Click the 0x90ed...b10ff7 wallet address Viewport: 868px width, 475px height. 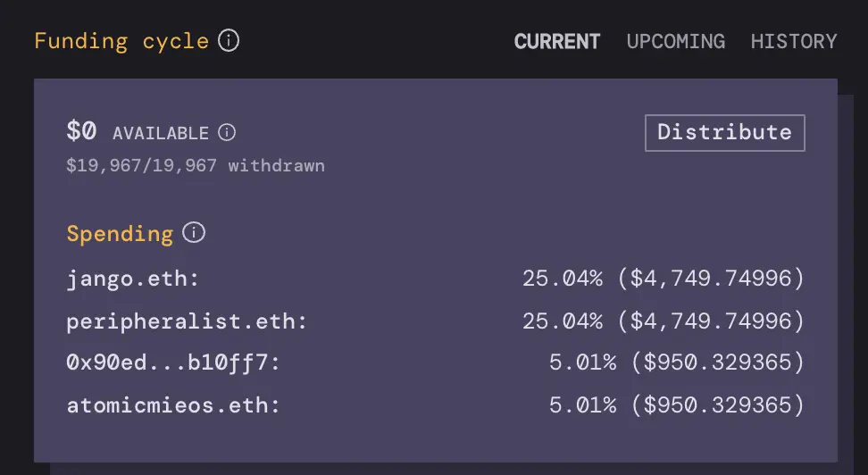click(x=169, y=363)
